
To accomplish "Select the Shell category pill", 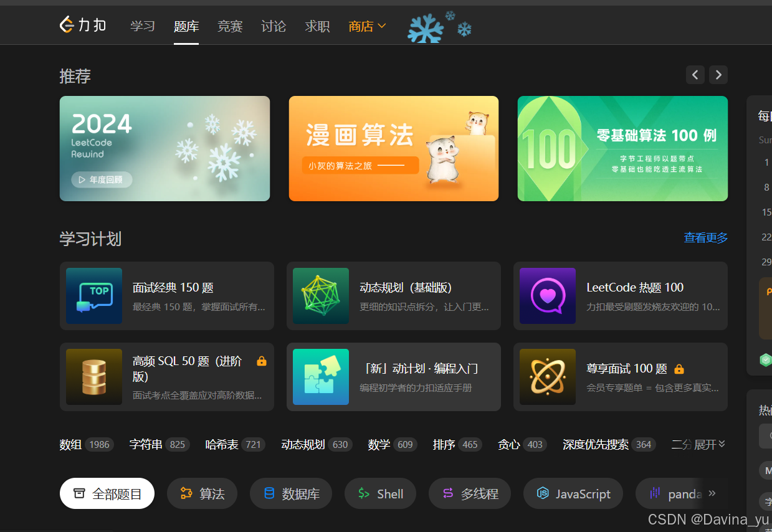I will [x=380, y=493].
